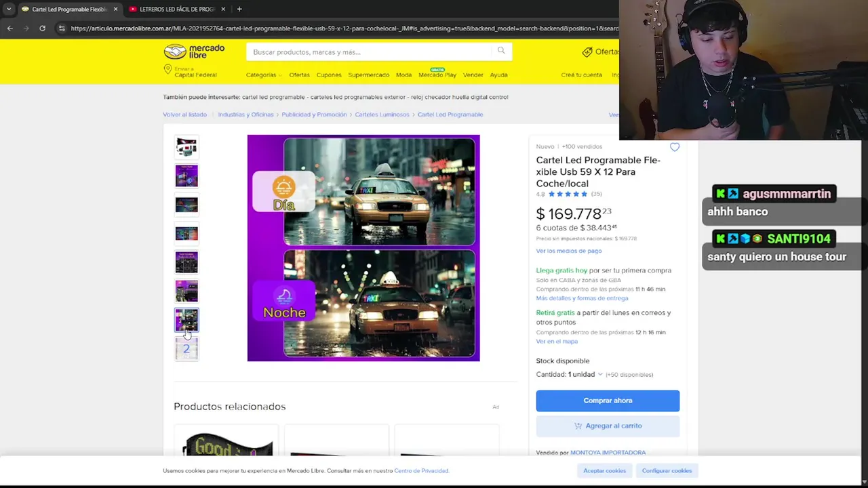Click Aceptar cookies button
Image resolution: width=868 pixels, height=488 pixels.
click(604, 470)
